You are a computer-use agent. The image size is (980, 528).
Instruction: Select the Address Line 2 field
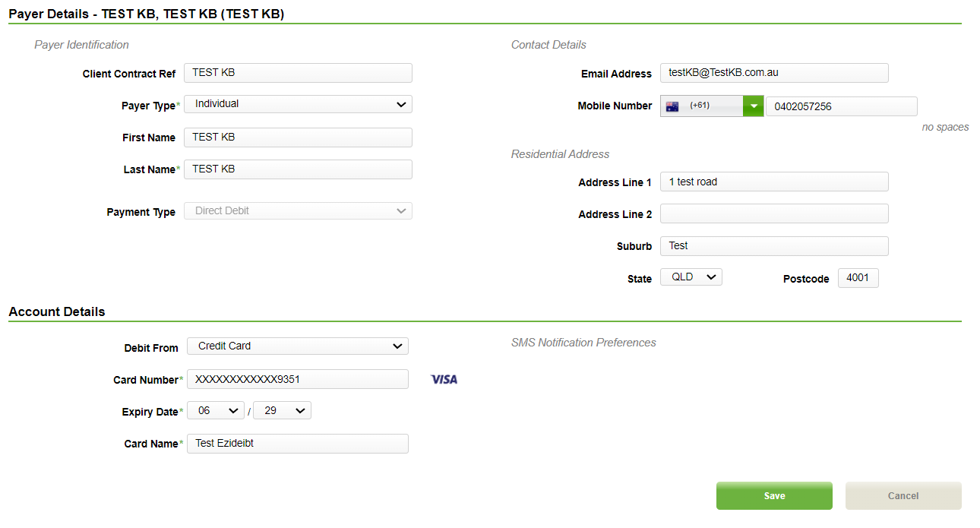(x=774, y=213)
